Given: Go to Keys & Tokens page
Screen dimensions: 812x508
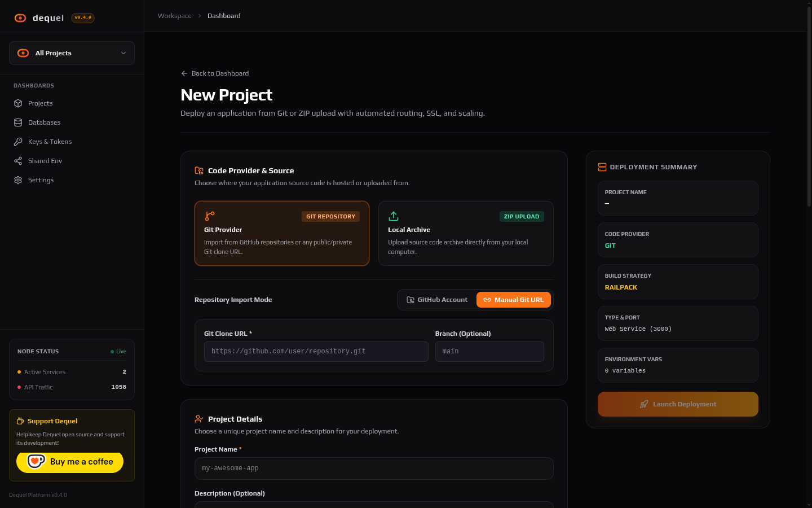Looking at the screenshot, I should point(72,142).
